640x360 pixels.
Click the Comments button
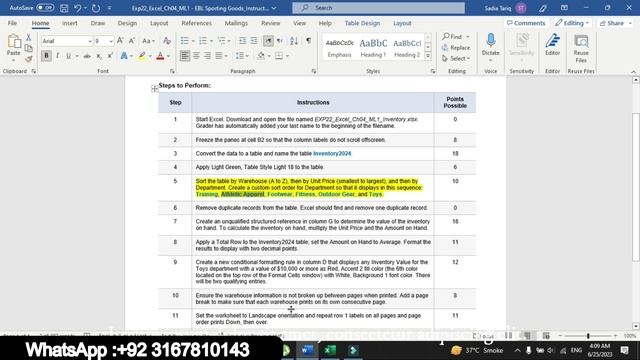tap(526, 23)
